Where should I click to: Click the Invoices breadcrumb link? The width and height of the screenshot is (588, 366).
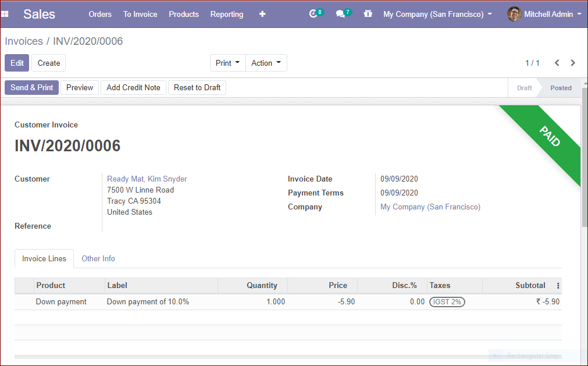[24, 41]
